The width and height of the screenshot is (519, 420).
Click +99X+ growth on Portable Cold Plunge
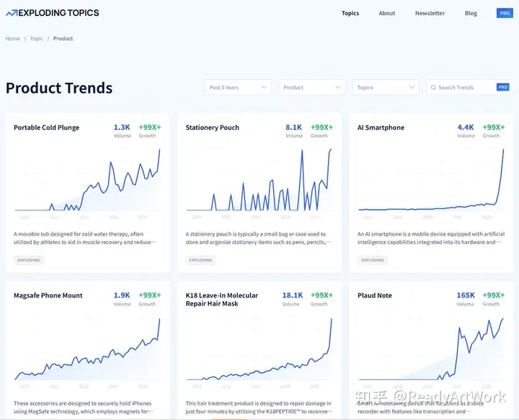[x=150, y=128]
